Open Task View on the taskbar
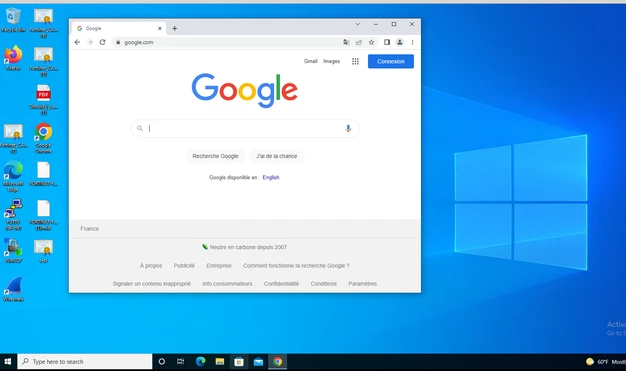626x371 pixels. click(180, 362)
